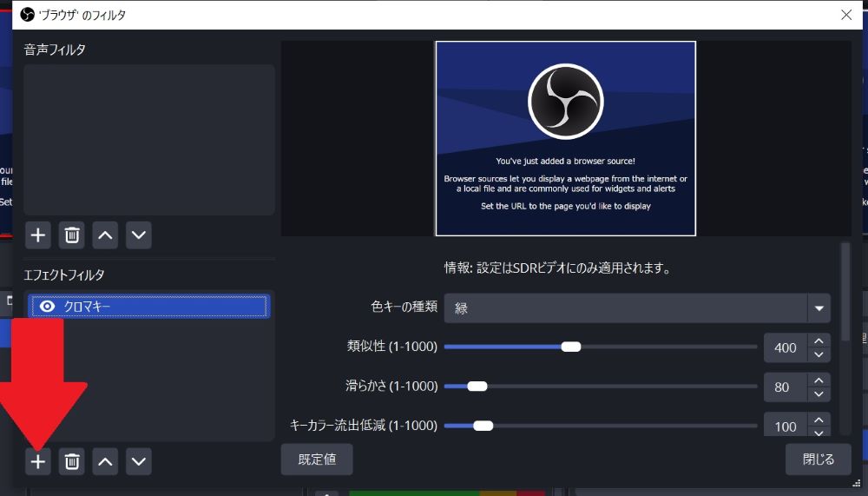Click the 類似性 (1-1000) label

(x=392, y=347)
